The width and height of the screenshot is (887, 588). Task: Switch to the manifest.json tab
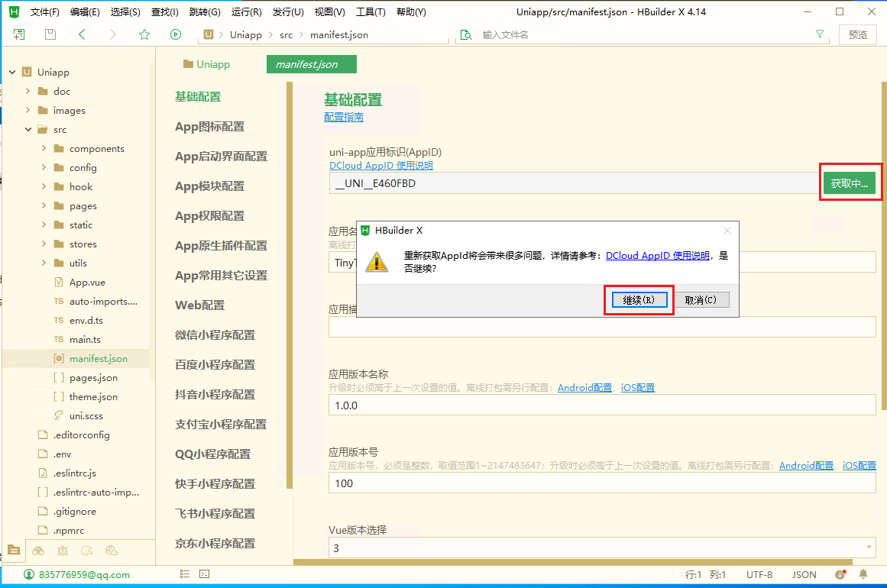click(x=312, y=64)
